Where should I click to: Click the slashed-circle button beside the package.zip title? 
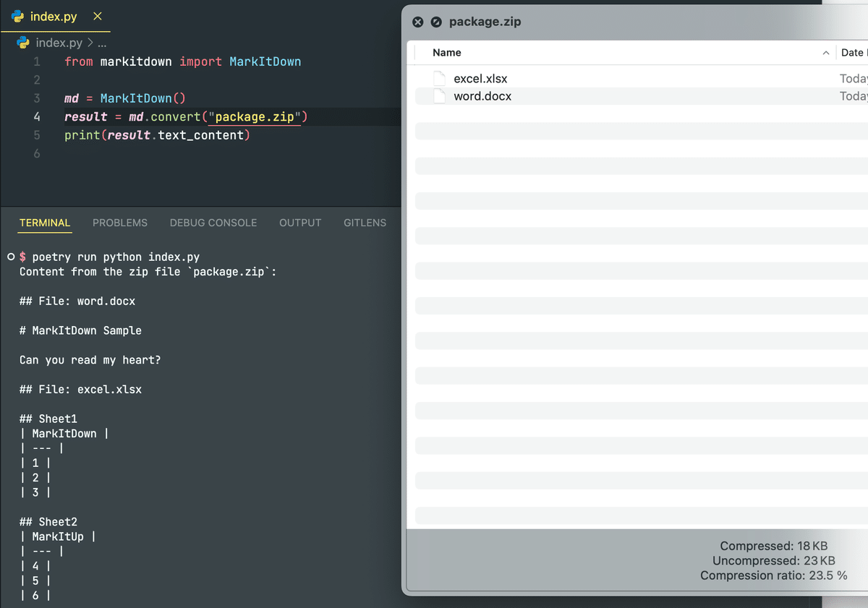(x=436, y=22)
